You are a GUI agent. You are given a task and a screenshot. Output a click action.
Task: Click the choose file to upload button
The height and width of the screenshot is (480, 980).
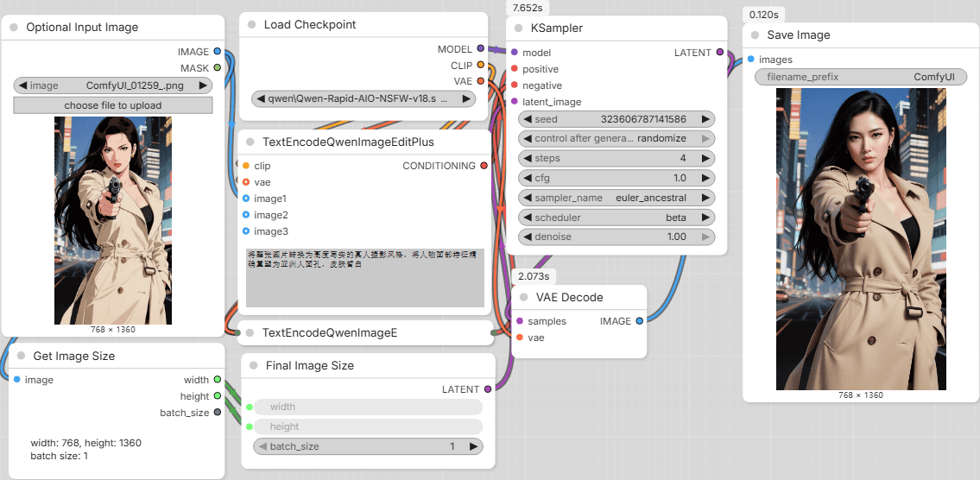[x=112, y=105]
